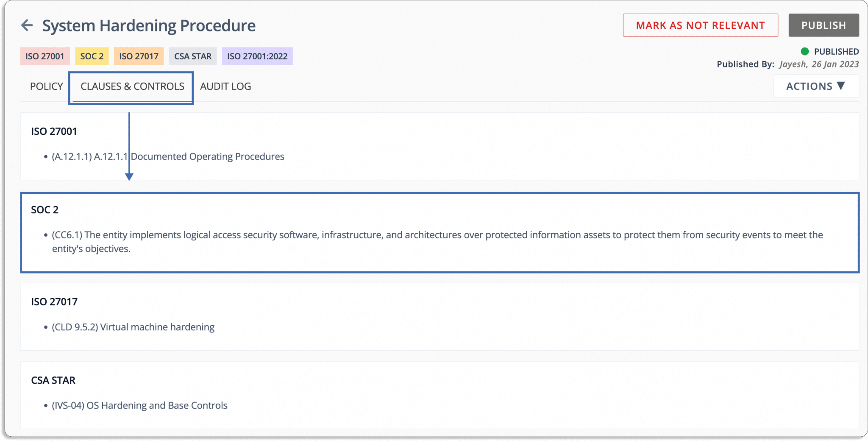Screen dimensions: 868x441
Task: Select IVS-04 OS Hardening and Base Controls
Action: (x=139, y=405)
